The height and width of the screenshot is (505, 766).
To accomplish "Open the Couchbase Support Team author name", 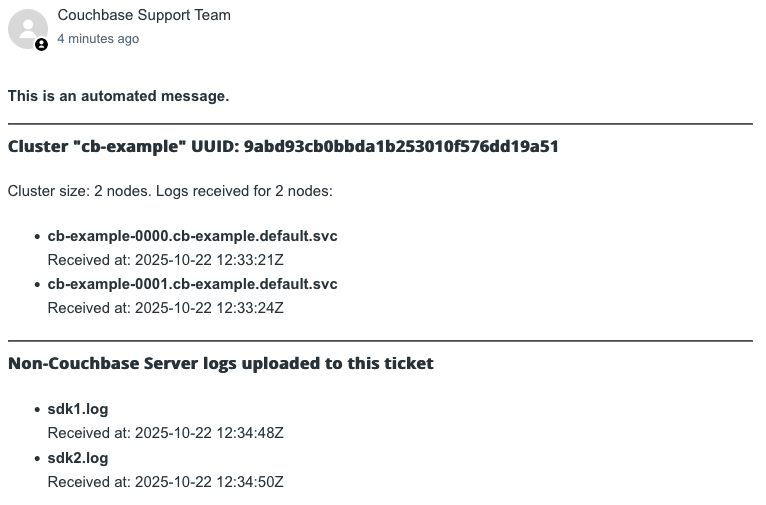I will (x=144, y=15).
